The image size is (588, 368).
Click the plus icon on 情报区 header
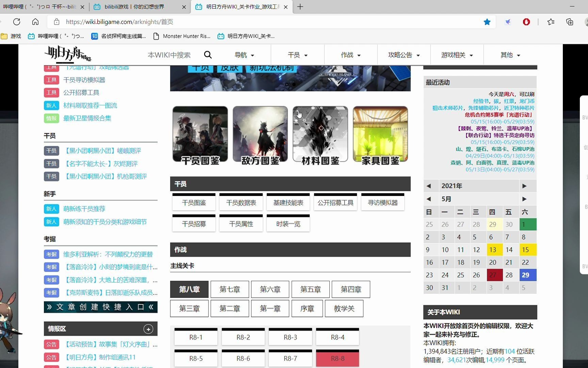tap(148, 329)
